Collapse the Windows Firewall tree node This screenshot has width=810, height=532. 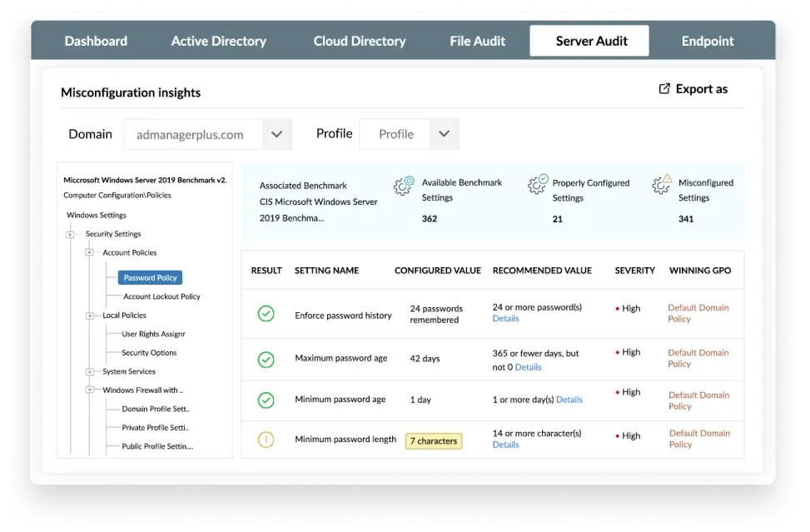(89, 390)
